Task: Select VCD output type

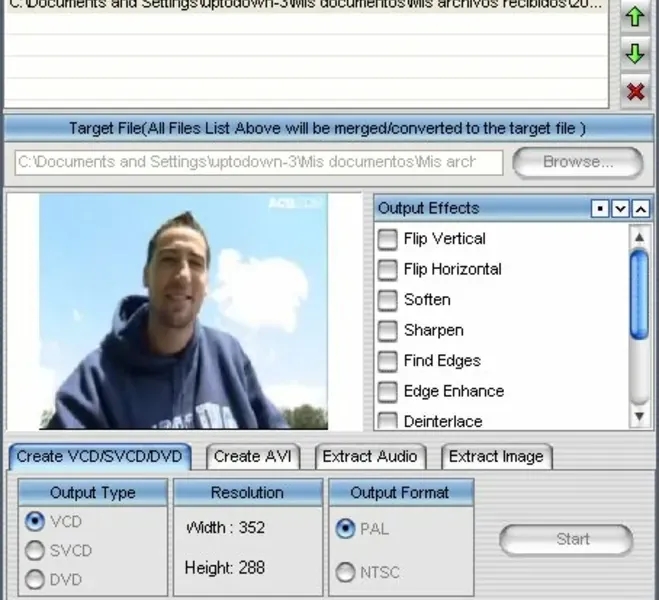Action: pos(35,521)
